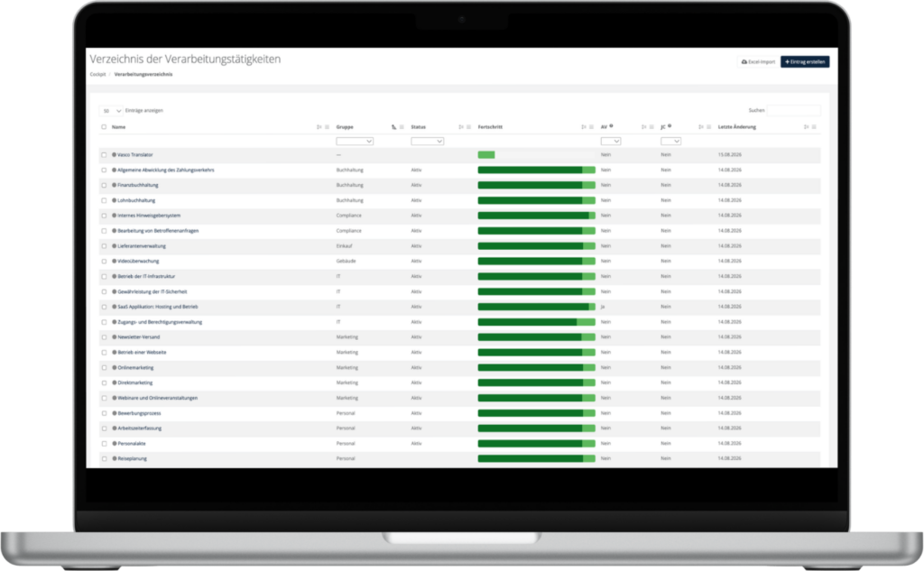The image size is (924, 571).
Task: Click into the Suchen search field
Action: tap(794, 111)
